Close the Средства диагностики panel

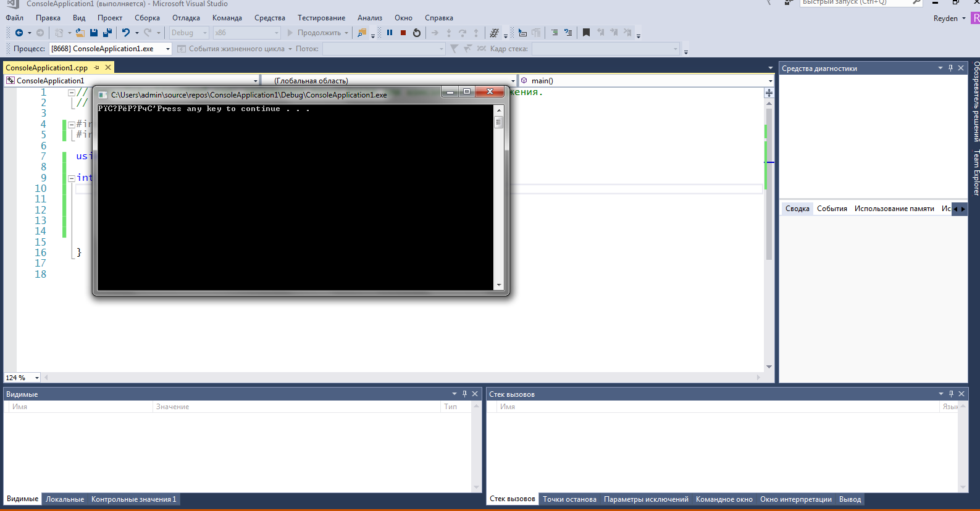pos(961,68)
